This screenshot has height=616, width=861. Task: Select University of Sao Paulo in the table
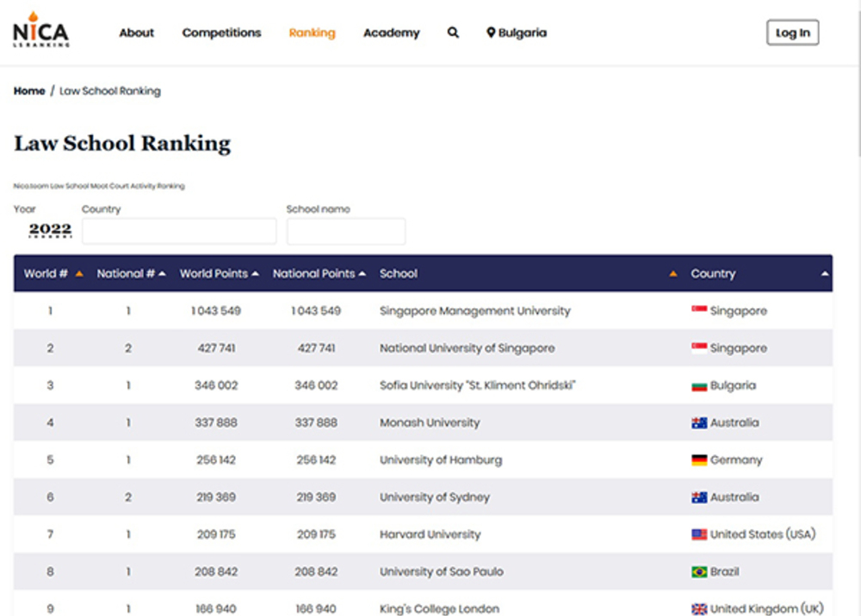pyautogui.click(x=442, y=571)
